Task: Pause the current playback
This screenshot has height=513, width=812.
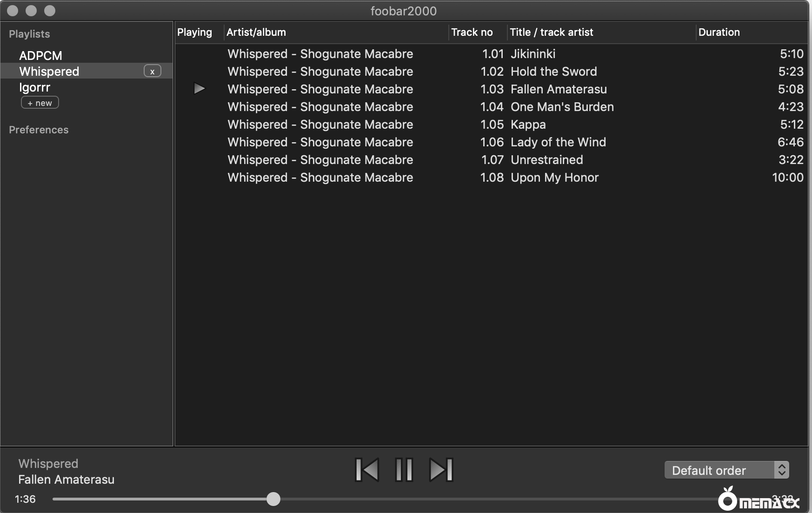Action: pyautogui.click(x=404, y=469)
